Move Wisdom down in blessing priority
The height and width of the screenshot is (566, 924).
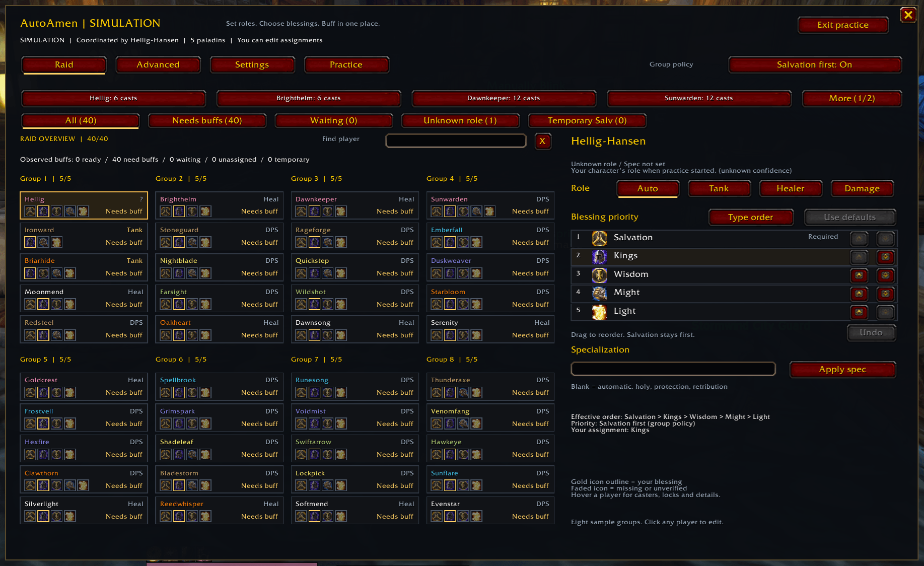tap(885, 275)
